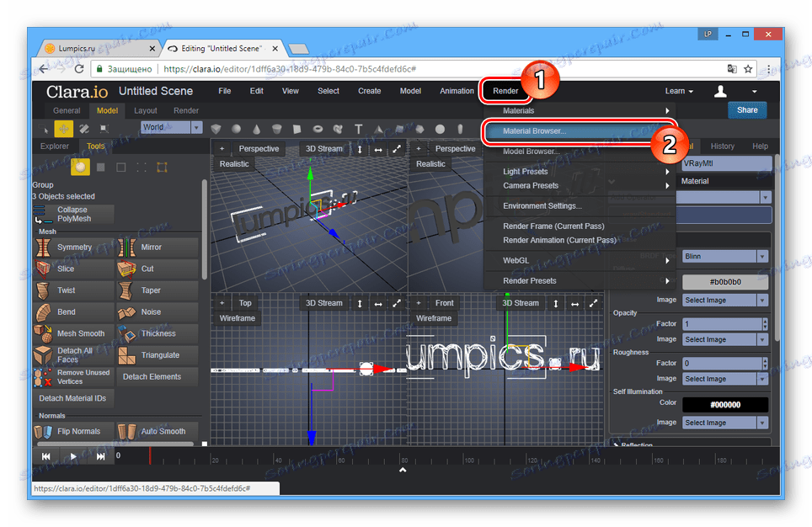Collapse selection to PolyMesh
The width and height of the screenshot is (812, 527).
pyautogui.click(x=73, y=215)
